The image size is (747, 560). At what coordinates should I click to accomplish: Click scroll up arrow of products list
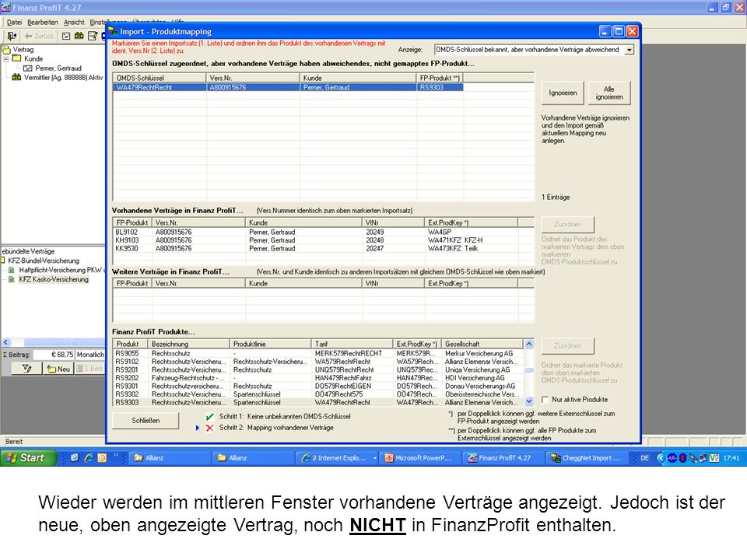point(529,344)
